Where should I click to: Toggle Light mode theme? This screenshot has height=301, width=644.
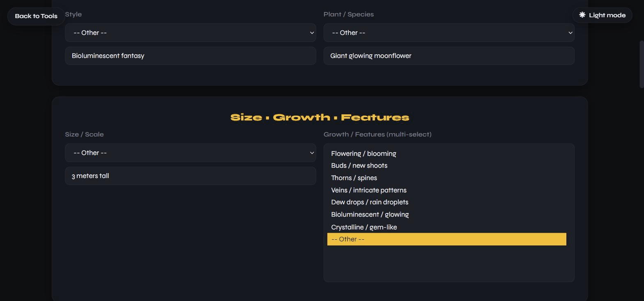[602, 15]
